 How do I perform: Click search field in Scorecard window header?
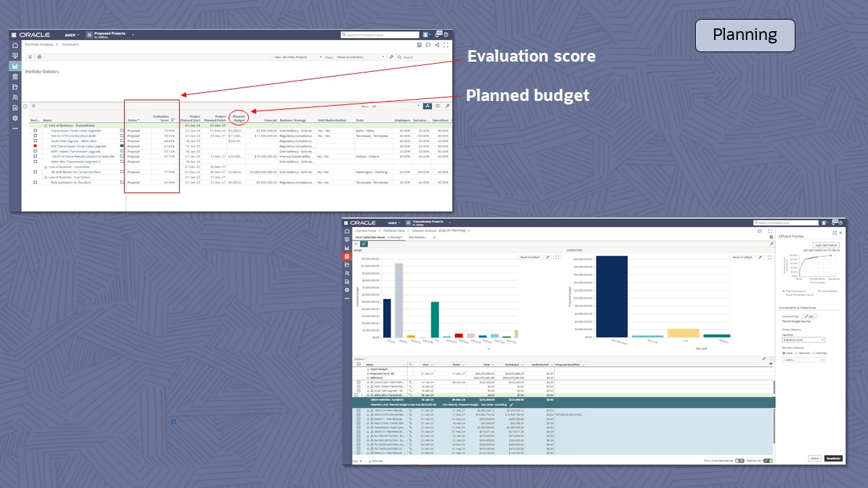[380, 35]
